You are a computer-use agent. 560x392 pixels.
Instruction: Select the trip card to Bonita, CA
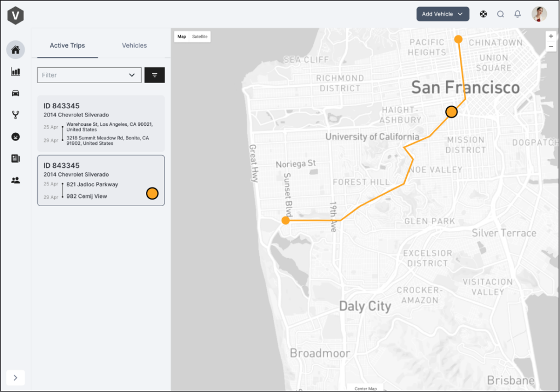(101, 124)
